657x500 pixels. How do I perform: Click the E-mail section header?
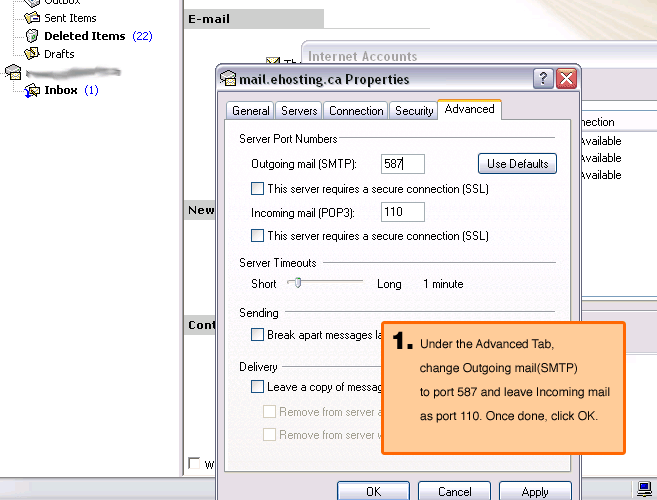click(x=253, y=19)
